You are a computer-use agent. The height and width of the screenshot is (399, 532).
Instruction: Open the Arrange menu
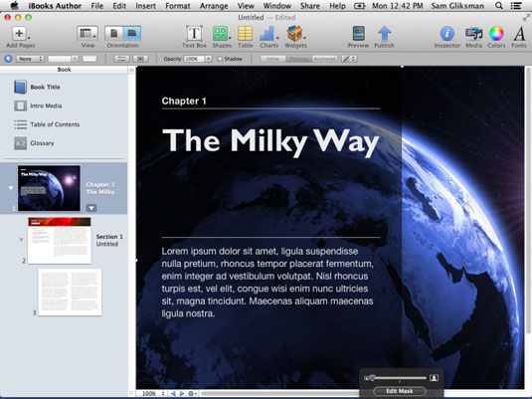(214, 6)
